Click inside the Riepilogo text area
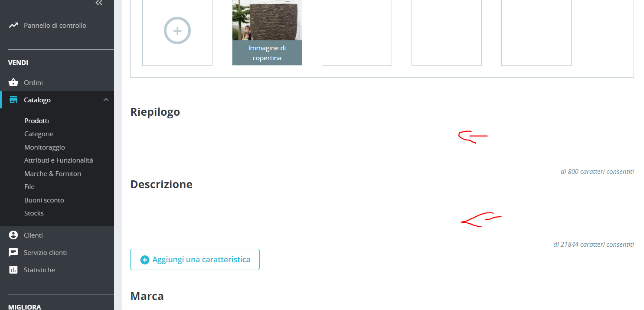Image resolution: width=644 pixels, height=310 pixels. coord(382,143)
